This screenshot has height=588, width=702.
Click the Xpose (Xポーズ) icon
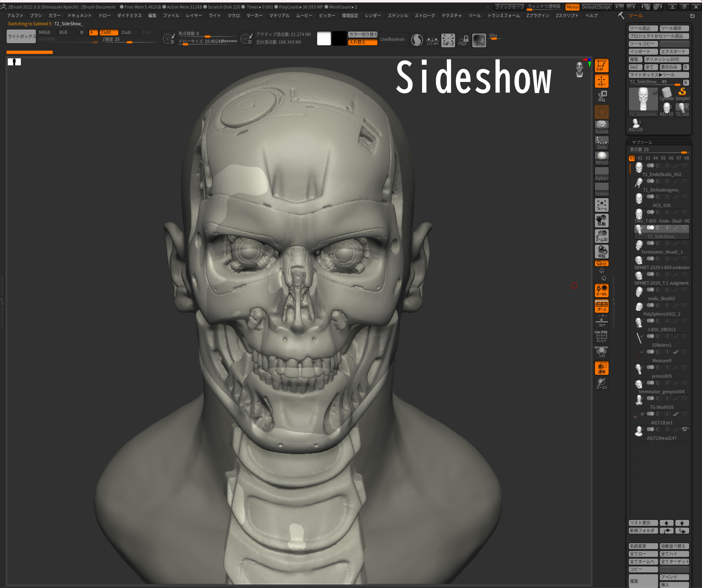click(448, 40)
